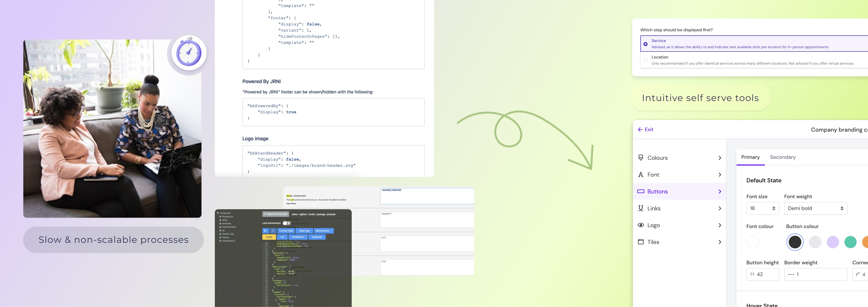
Task: Click the Logo eye icon
Action: [641, 225]
